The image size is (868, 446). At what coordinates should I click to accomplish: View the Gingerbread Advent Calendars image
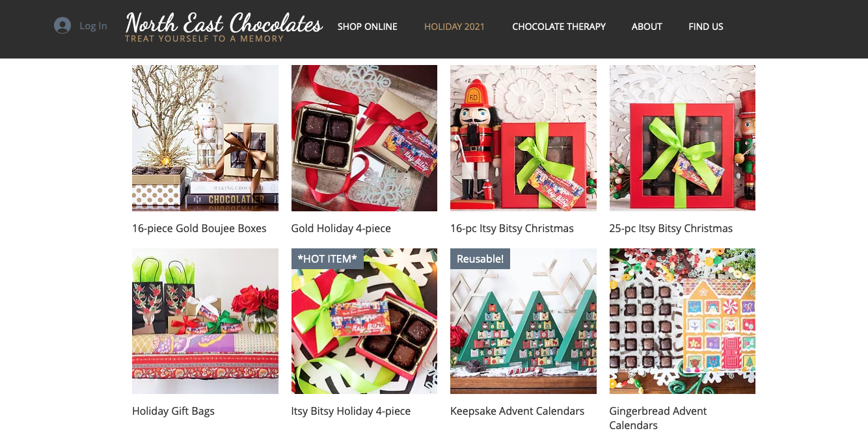[x=683, y=321]
